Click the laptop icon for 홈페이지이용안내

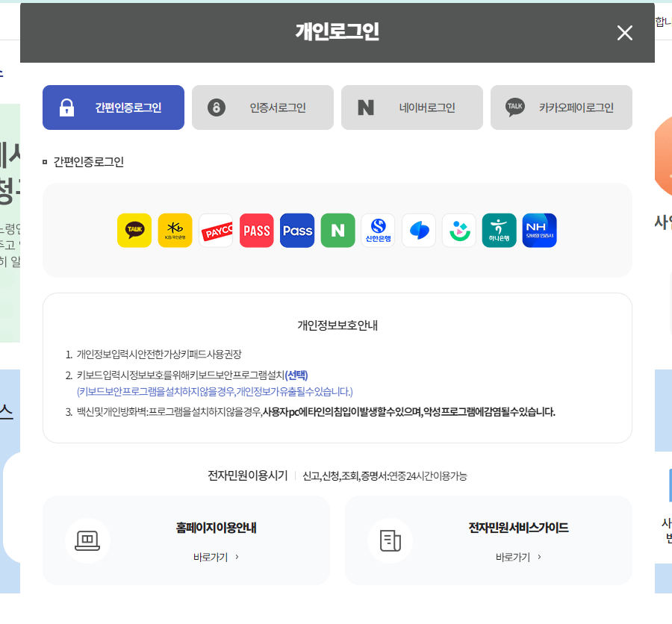click(x=87, y=540)
